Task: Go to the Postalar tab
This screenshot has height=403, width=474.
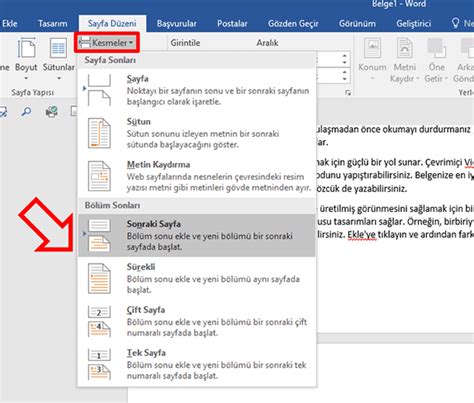Action: 232,24
